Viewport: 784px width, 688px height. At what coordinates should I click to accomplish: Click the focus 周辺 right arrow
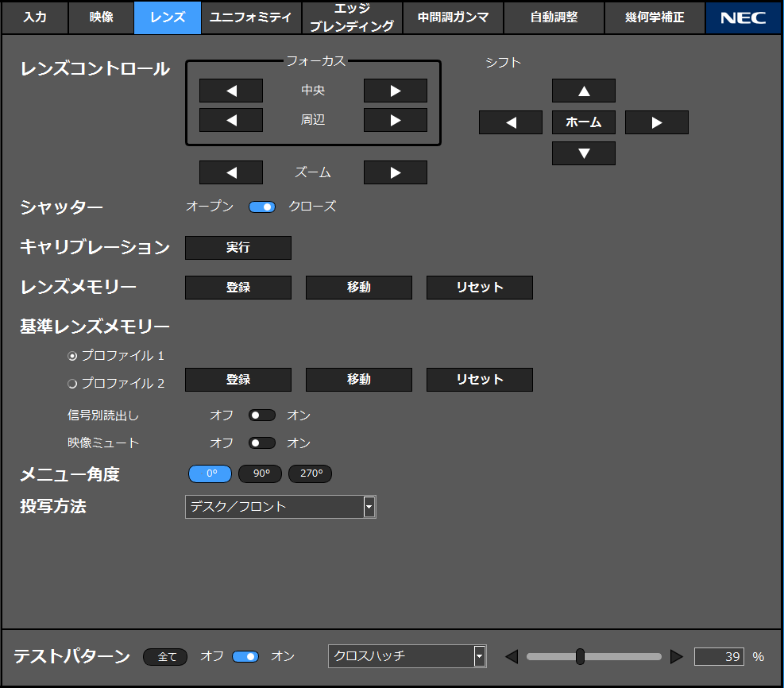point(395,120)
